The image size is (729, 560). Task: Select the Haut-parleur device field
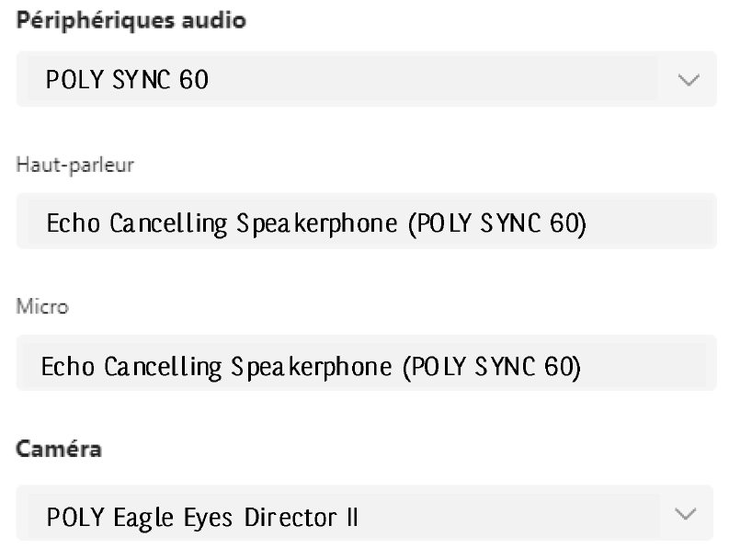[x=365, y=223]
